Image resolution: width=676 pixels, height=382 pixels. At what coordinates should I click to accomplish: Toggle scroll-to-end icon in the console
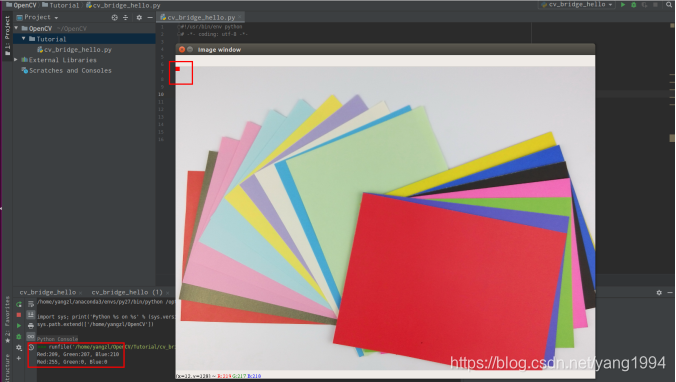pos(31,315)
